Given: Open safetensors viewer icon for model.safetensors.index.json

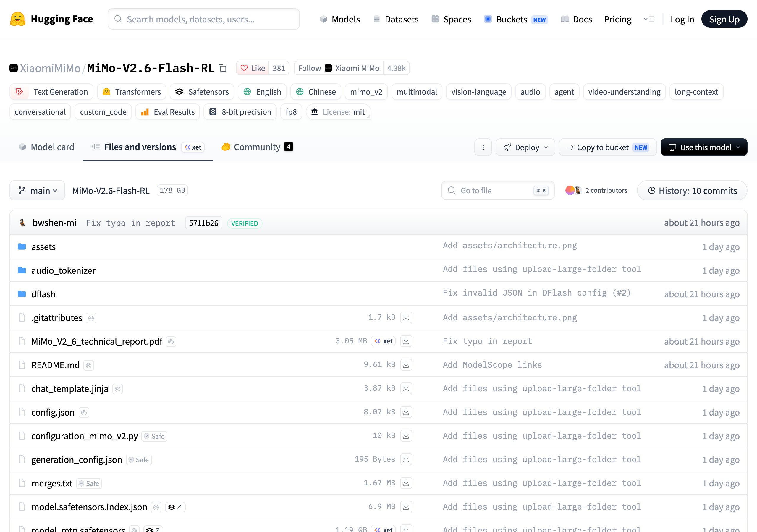Looking at the screenshot, I should [x=175, y=507].
